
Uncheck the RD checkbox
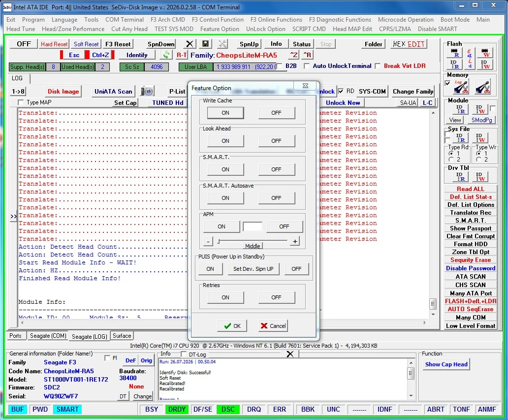click(341, 91)
